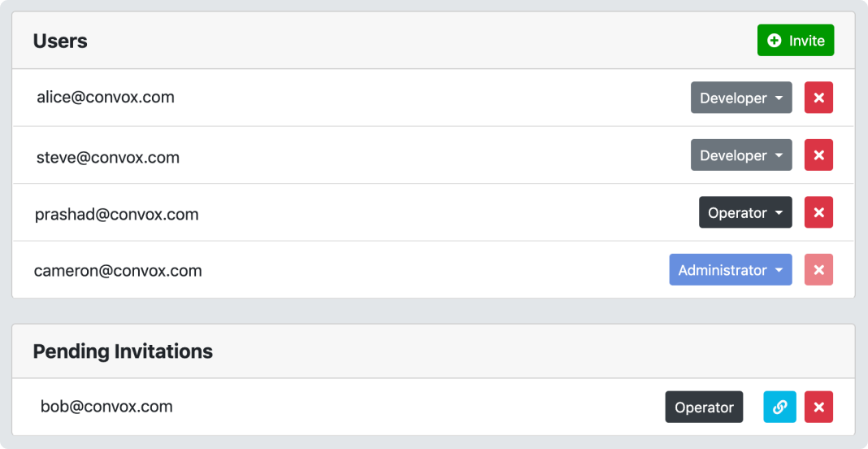The height and width of the screenshot is (449, 868).
Task: Open prashad's Operator role dropdown
Action: [x=745, y=212]
